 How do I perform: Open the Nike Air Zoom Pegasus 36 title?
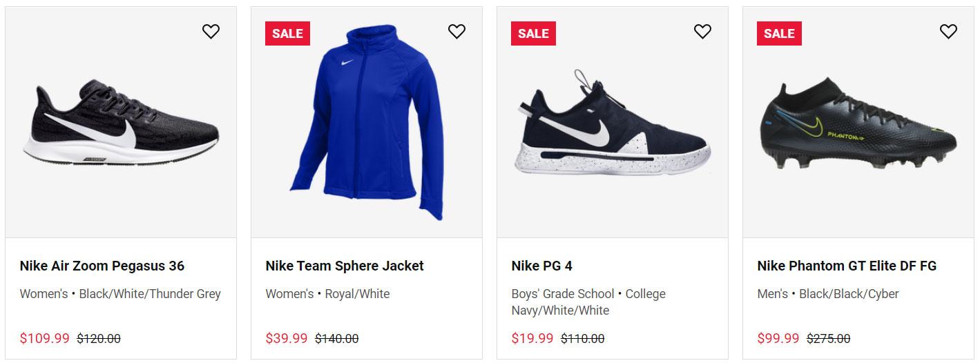(x=102, y=266)
